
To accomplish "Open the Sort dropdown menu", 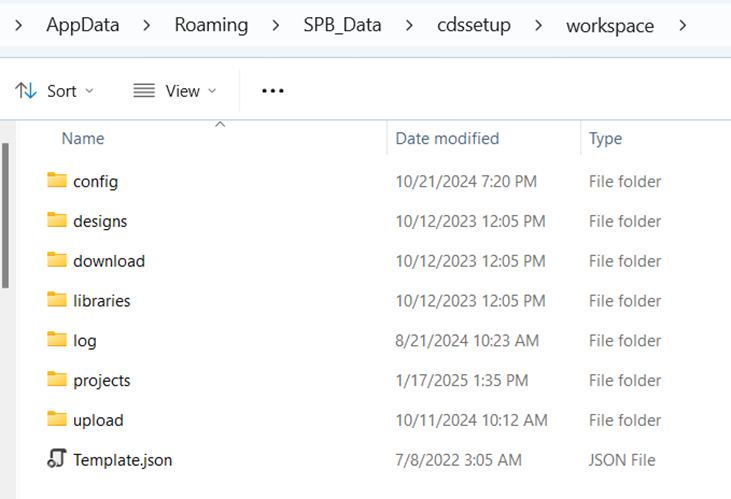I will [55, 91].
